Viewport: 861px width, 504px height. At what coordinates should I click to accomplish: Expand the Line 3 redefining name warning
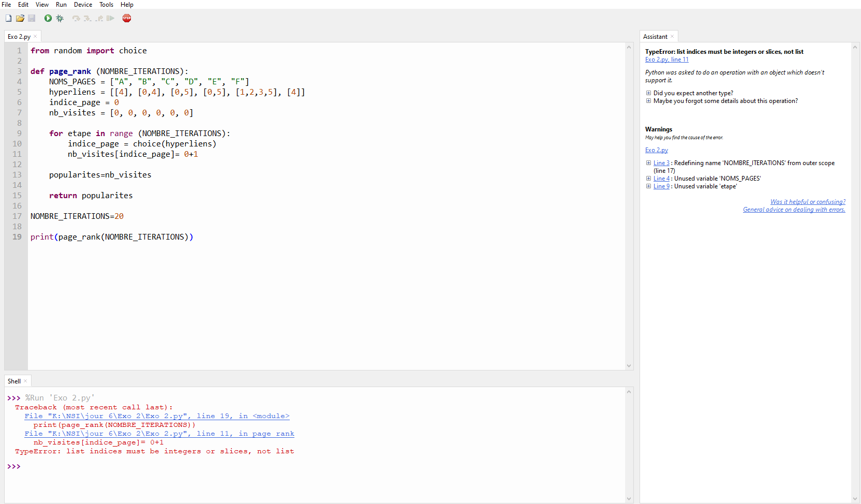click(648, 163)
